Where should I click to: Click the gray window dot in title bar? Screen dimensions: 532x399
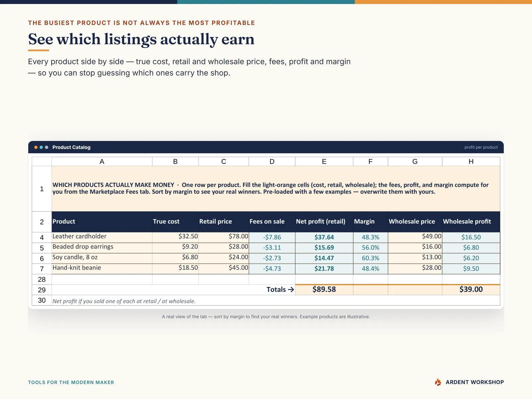click(47, 147)
